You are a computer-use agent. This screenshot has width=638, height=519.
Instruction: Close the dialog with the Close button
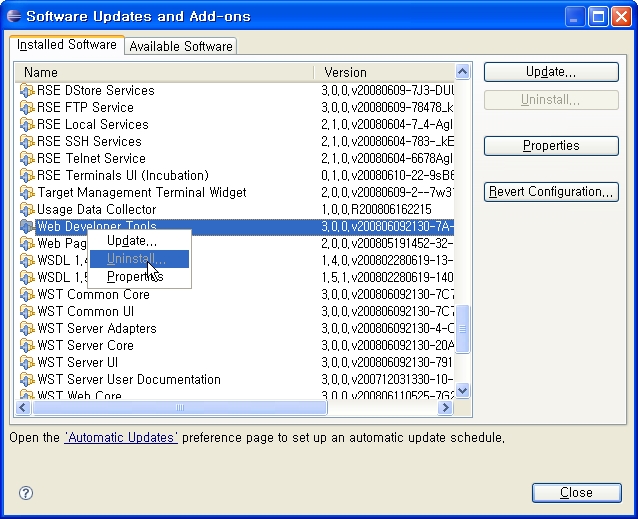click(577, 493)
